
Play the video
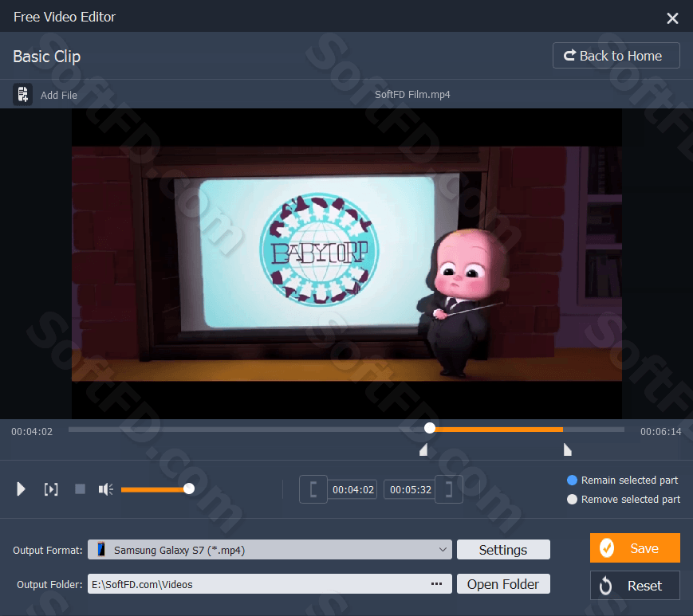[x=21, y=489]
